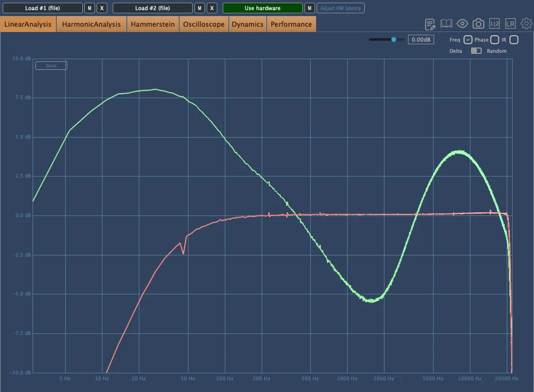Open the notes editor pencil icon
Image resolution: width=534 pixels, height=392 pixels.
point(430,24)
